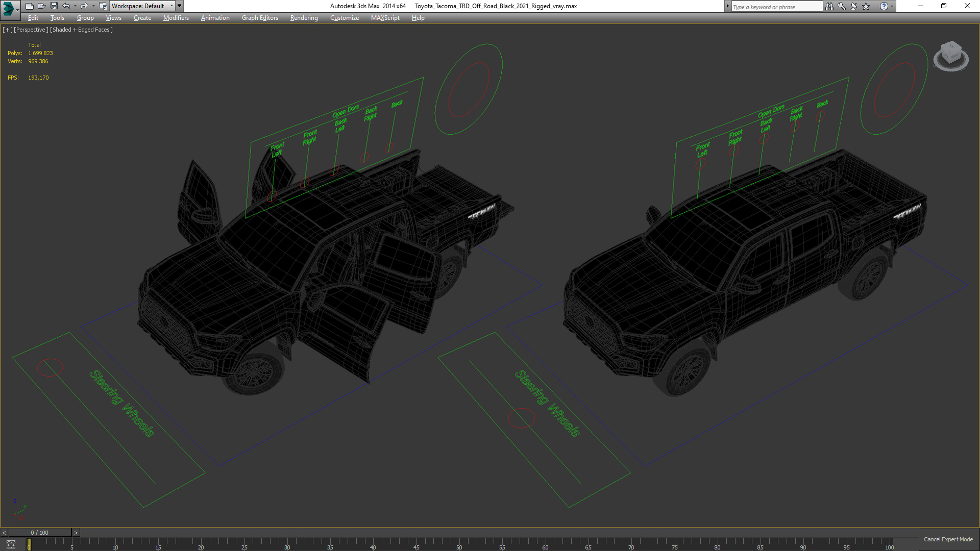Click the Shaded + Edged Faces viewport label

81,30
